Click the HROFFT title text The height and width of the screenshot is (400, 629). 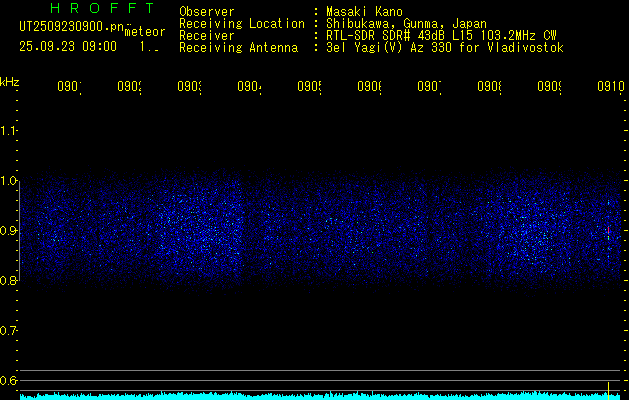(102, 8)
